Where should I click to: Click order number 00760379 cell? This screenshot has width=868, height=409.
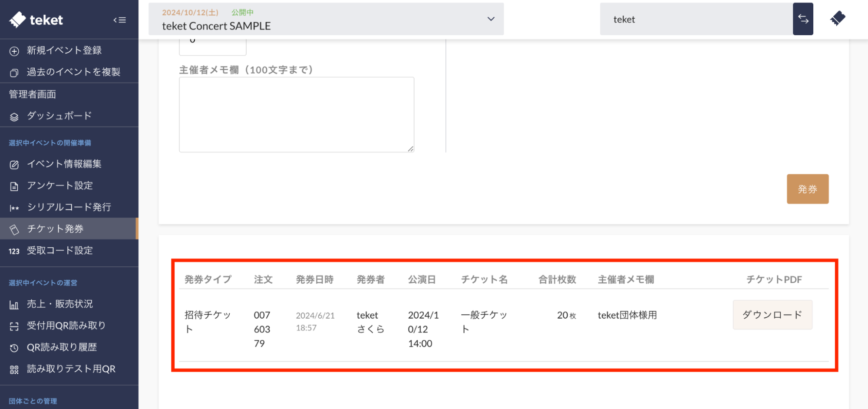(262, 329)
